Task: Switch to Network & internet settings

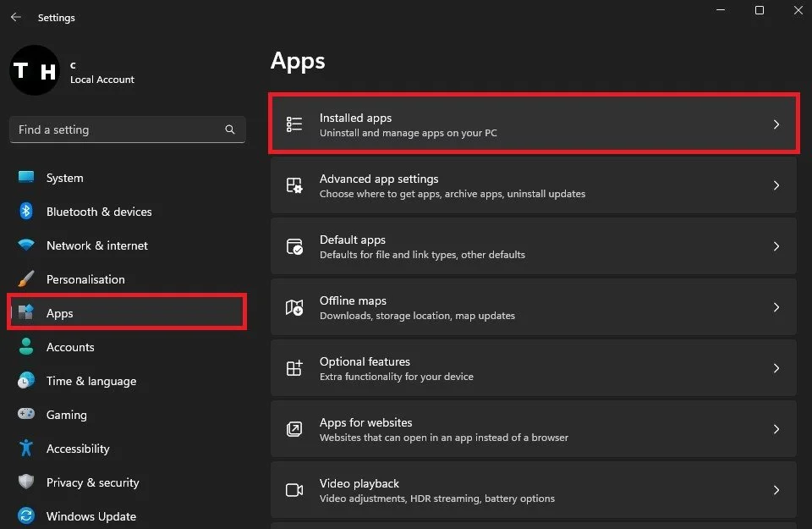Action: 96,245
